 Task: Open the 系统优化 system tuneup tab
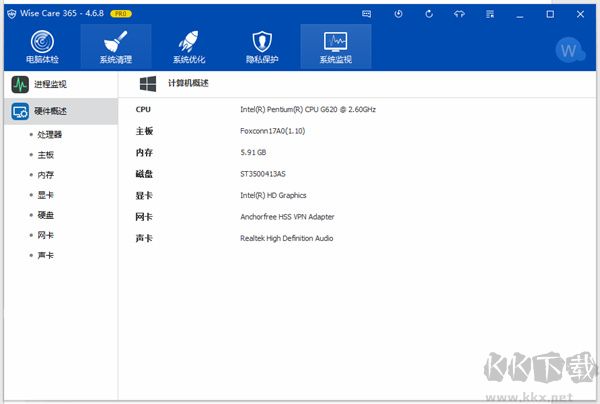pyautogui.click(x=189, y=47)
